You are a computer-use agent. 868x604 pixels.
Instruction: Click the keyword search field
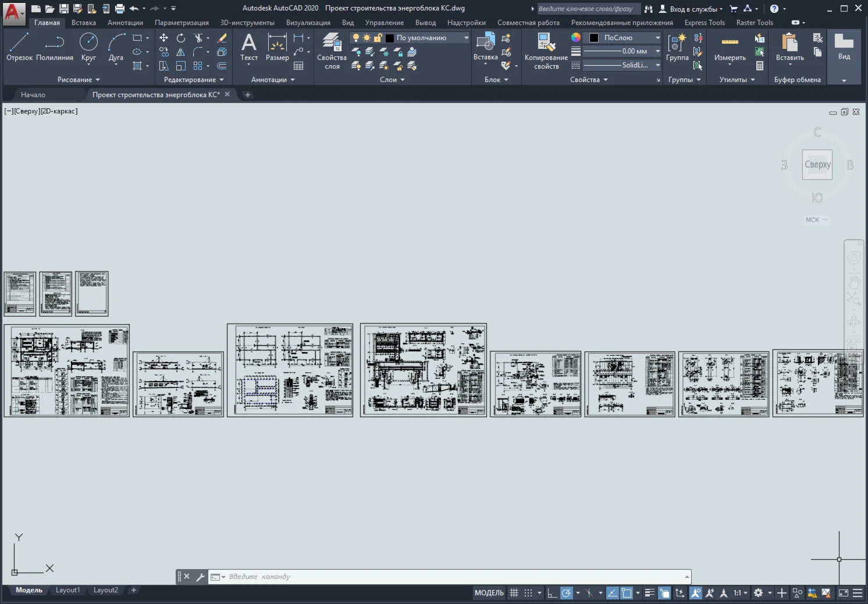(588, 9)
